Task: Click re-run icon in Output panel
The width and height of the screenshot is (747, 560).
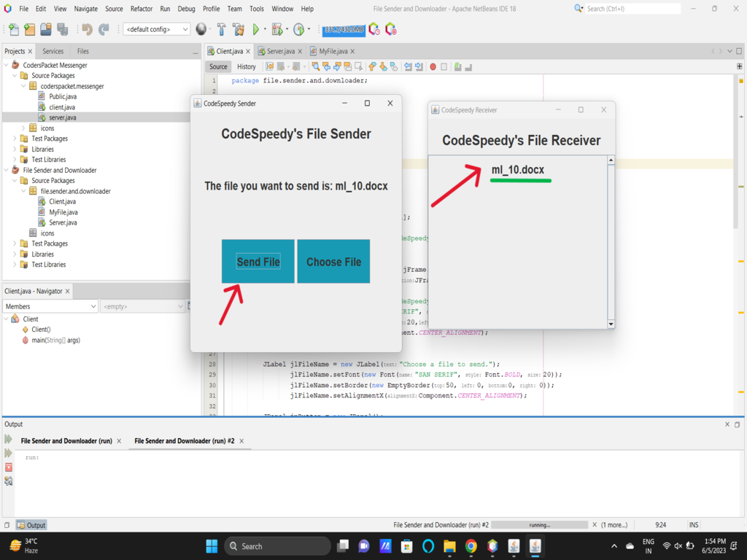Action: click(x=9, y=439)
